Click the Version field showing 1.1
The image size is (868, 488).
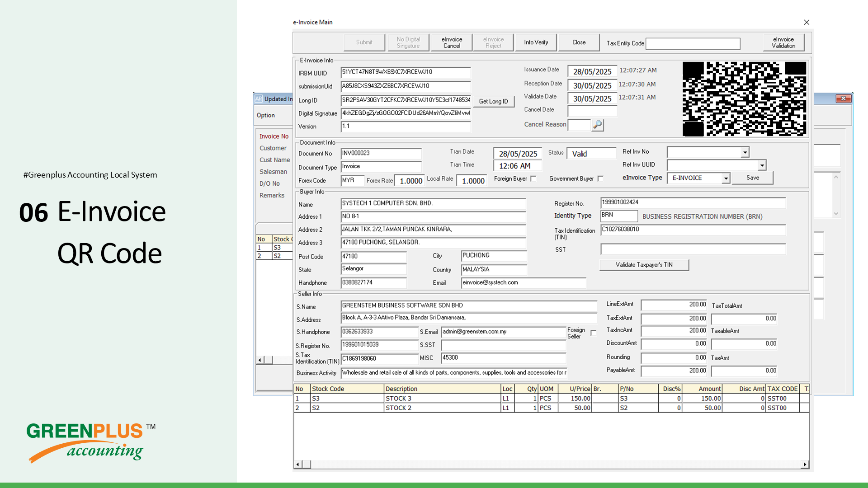point(406,127)
